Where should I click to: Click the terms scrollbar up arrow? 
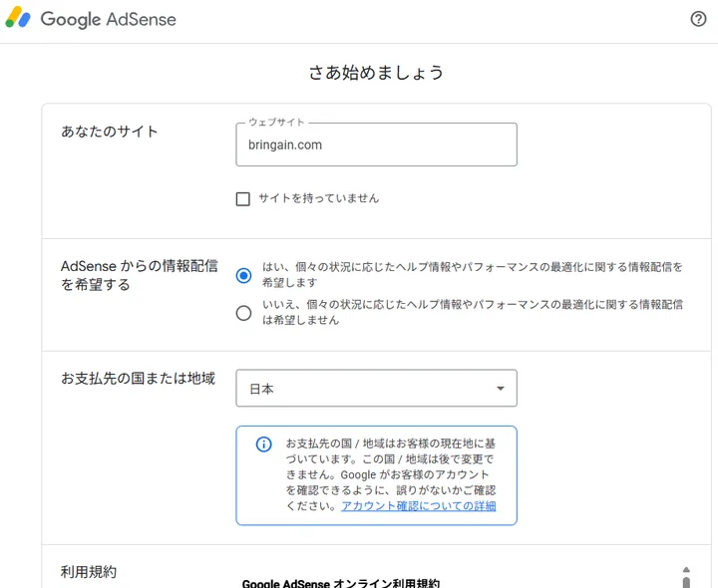686,570
